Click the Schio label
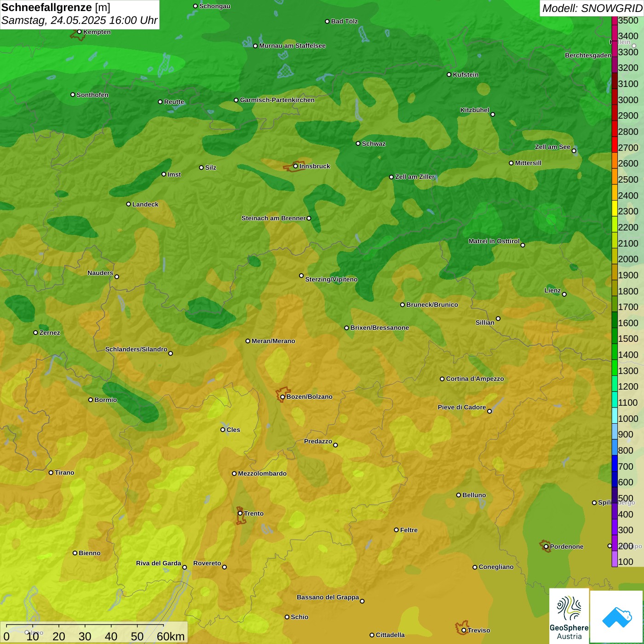 click(x=300, y=617)
